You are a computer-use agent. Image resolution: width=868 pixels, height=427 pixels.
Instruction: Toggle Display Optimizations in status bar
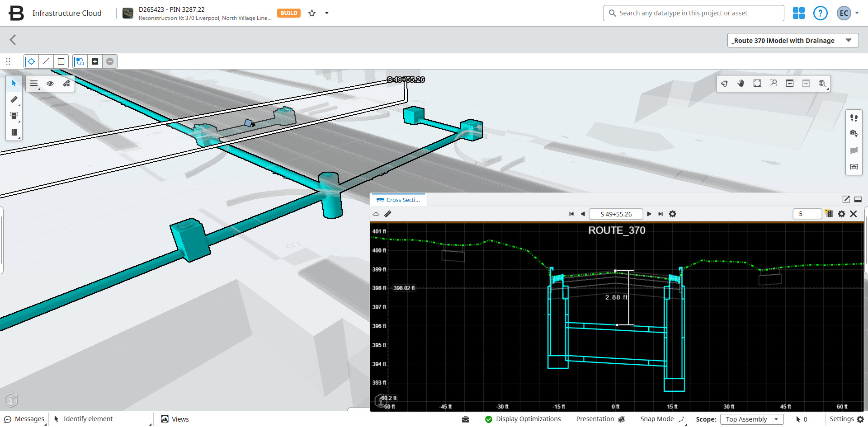coord(523,419)
